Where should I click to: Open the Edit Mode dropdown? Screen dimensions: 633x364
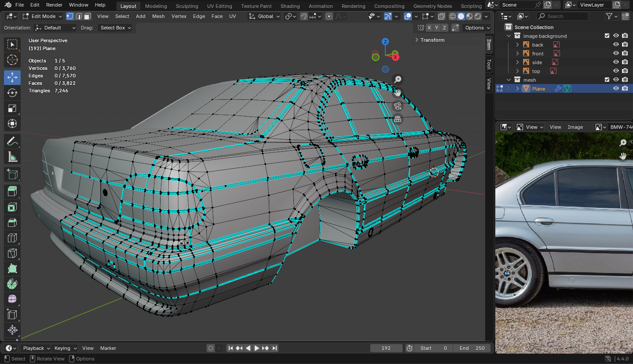pyautogui.click(x=42, y=16)
